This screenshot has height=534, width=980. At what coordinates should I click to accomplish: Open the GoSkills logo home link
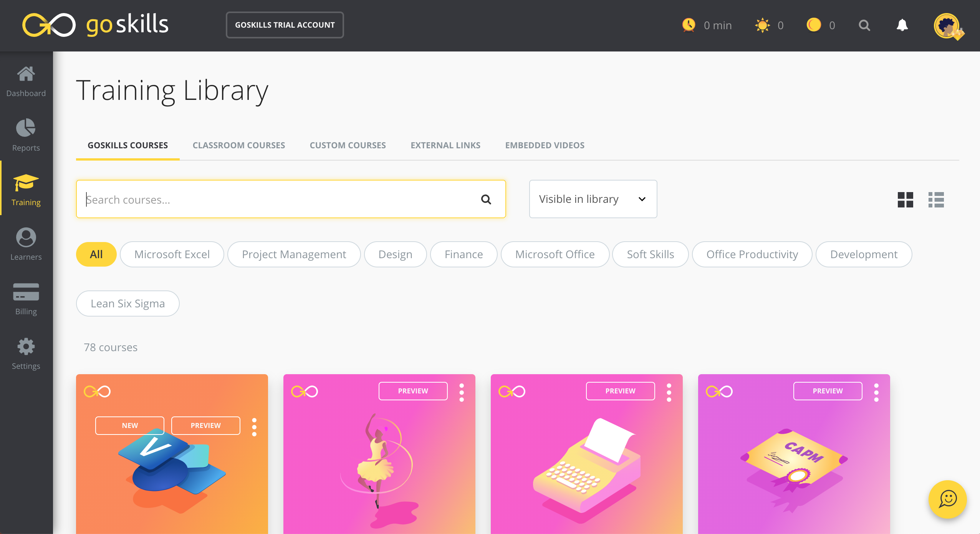(x=95, y=25)
